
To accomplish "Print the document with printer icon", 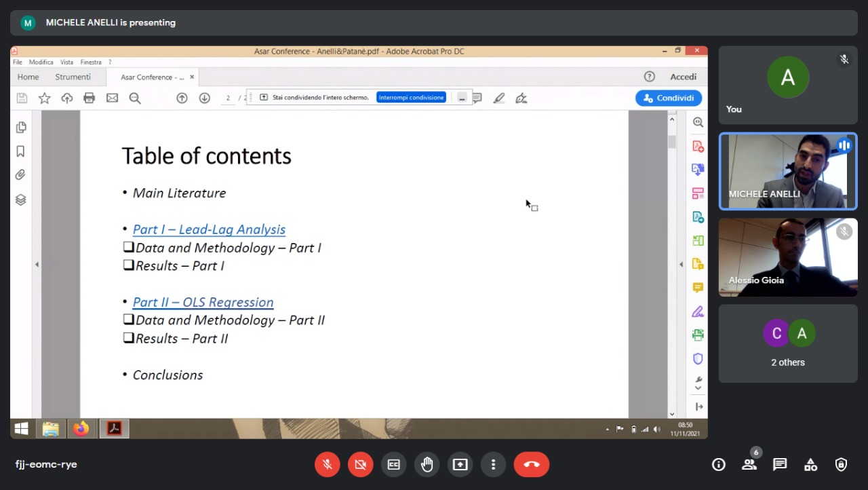I will coord(89,98).
